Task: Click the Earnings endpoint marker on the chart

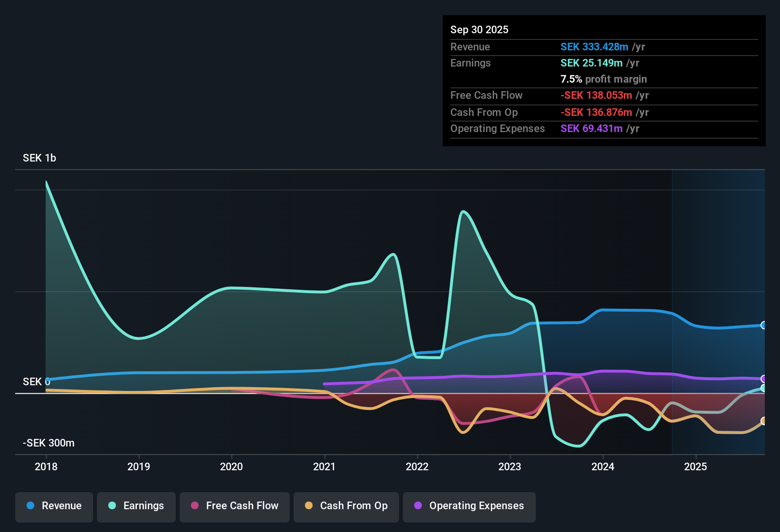Action: [763, 388]
